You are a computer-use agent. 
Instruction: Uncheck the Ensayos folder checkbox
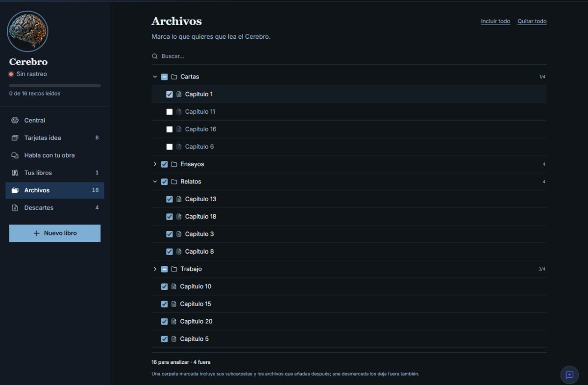point(165,164)
